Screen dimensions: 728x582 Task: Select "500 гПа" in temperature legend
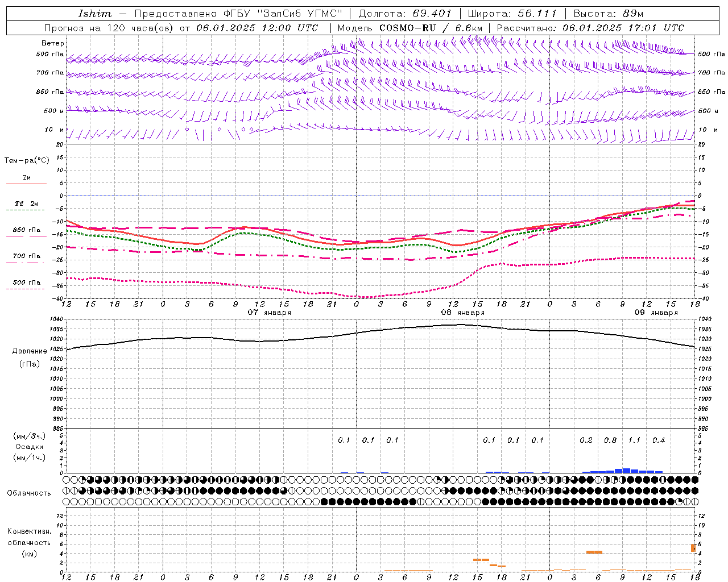click(x=27, y=282)
